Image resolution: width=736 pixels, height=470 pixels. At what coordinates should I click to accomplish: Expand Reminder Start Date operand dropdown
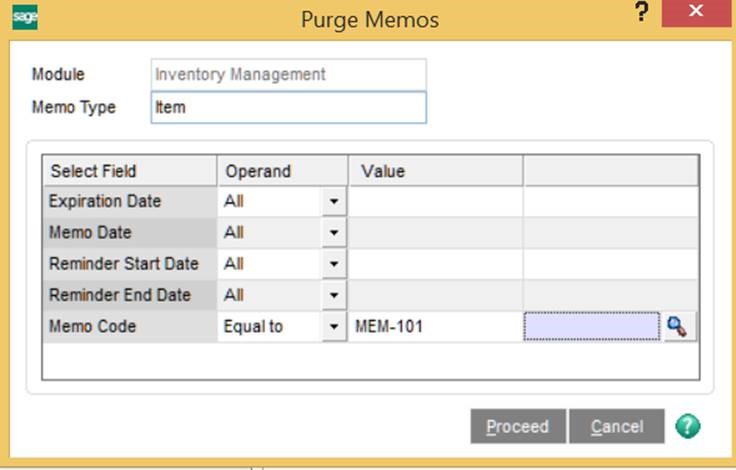click(334, 264)
